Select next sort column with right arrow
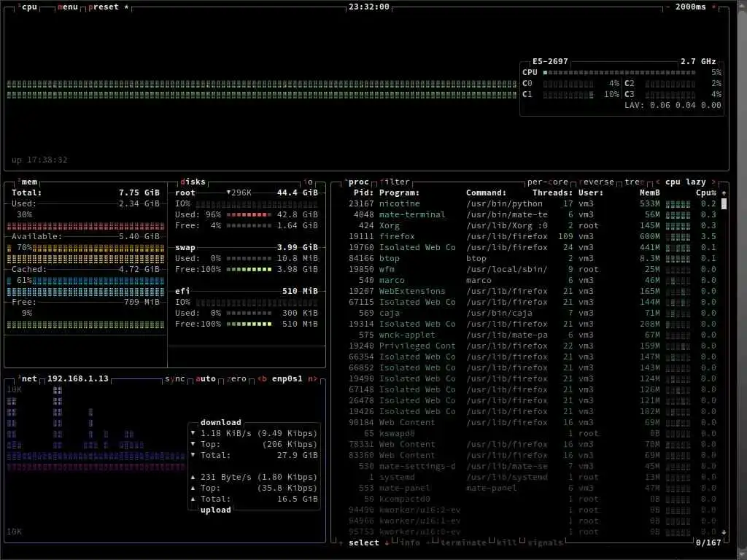The width and height of the screenshot is (747, 560). point(713,182)
